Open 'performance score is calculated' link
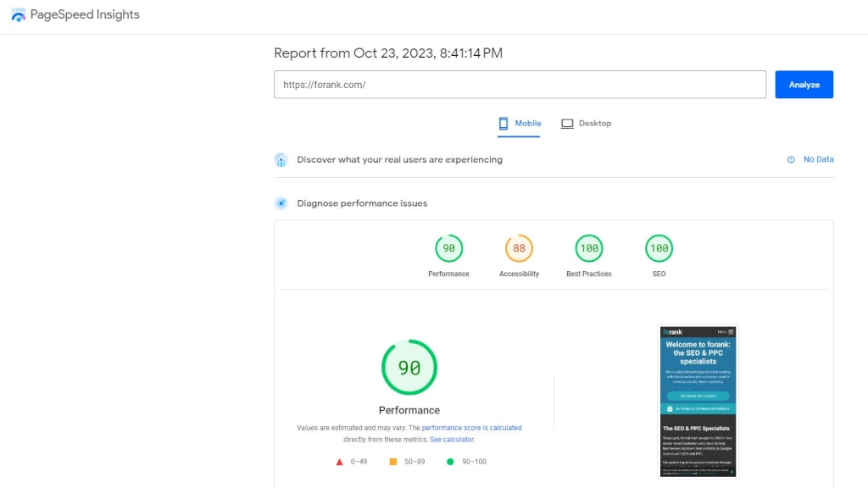 pyautogui.click(x=471, y=428)
